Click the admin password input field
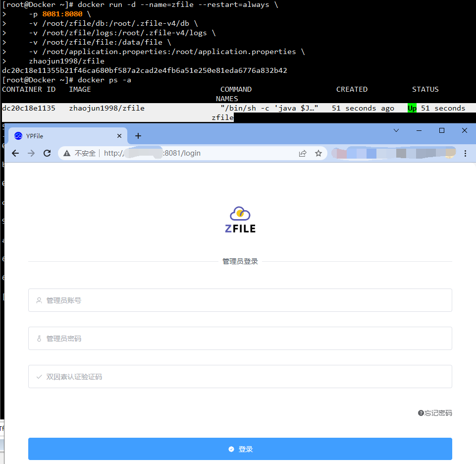 click(240, 338)
